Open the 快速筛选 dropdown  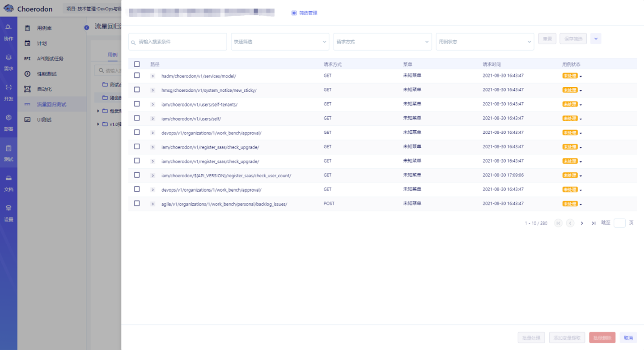coord(280,42)
